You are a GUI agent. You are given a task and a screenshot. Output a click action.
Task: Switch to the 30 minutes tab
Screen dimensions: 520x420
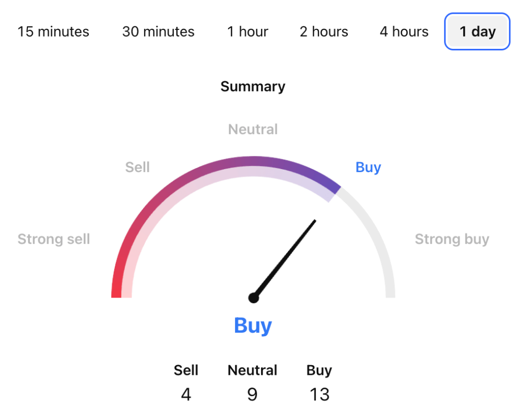(x=157, y=31)
